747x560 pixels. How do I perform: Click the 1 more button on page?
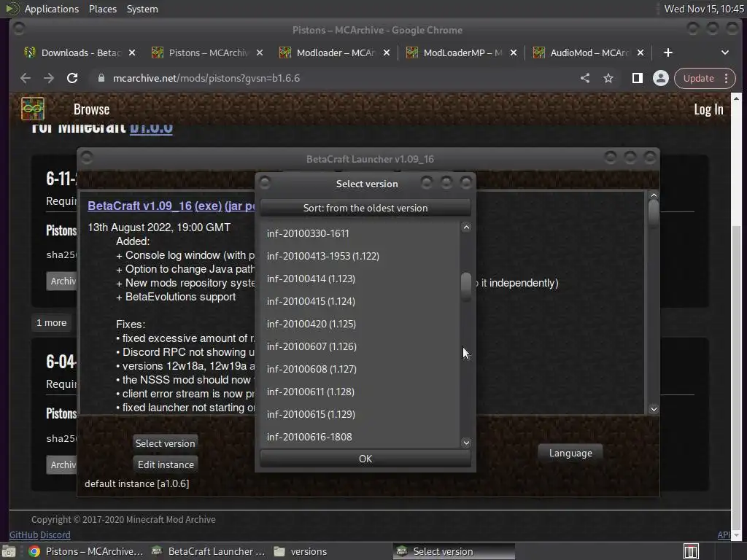pos(52,323)
